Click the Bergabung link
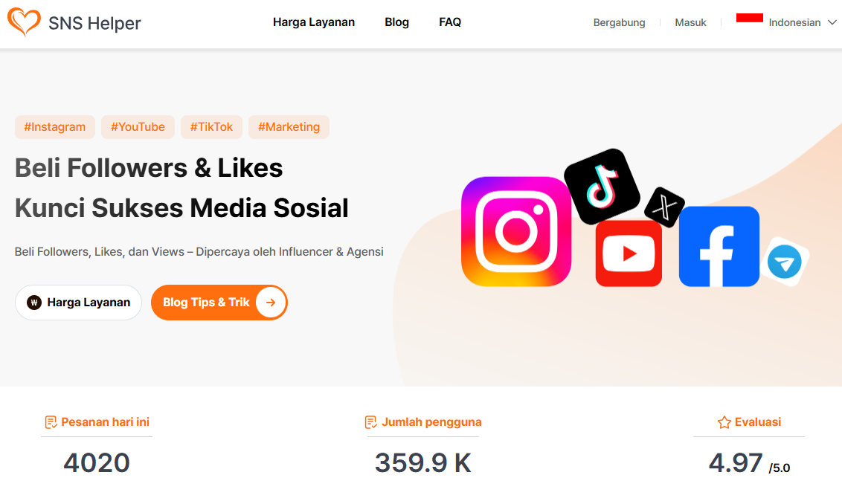Screen dimensions: 842x504 point(619,22)
